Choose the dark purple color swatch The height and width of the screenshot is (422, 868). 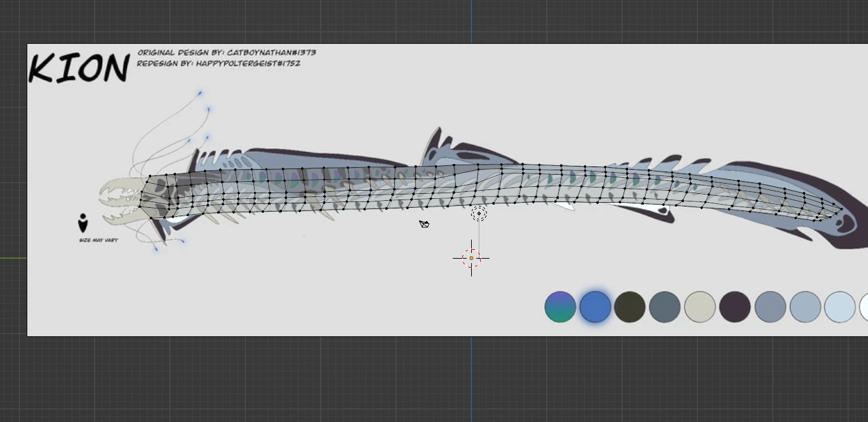[735, 307]
